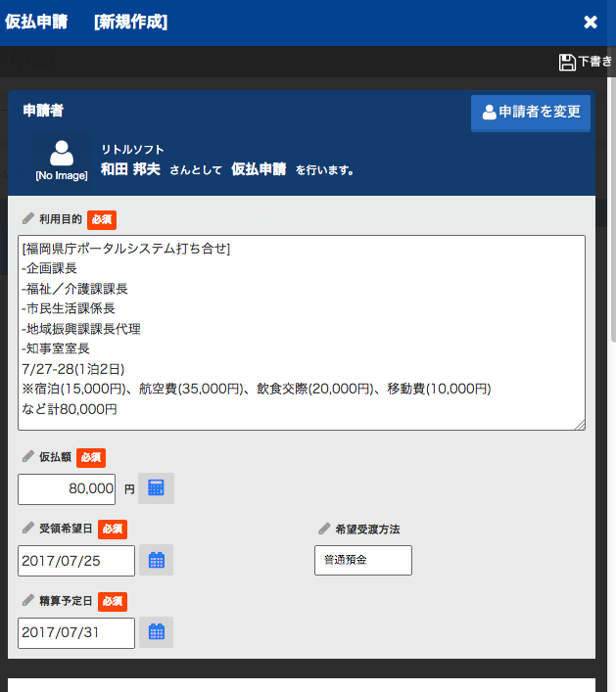The height and width of the screenshot is (692, 616).
Task: Open the calculator next to 仮払額
Action: click(156, 488)
